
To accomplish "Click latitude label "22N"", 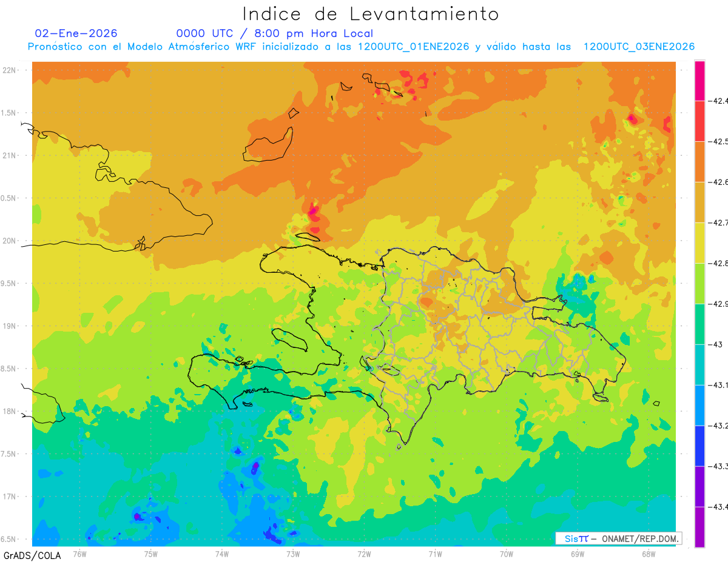I will (x=10, y=70).
